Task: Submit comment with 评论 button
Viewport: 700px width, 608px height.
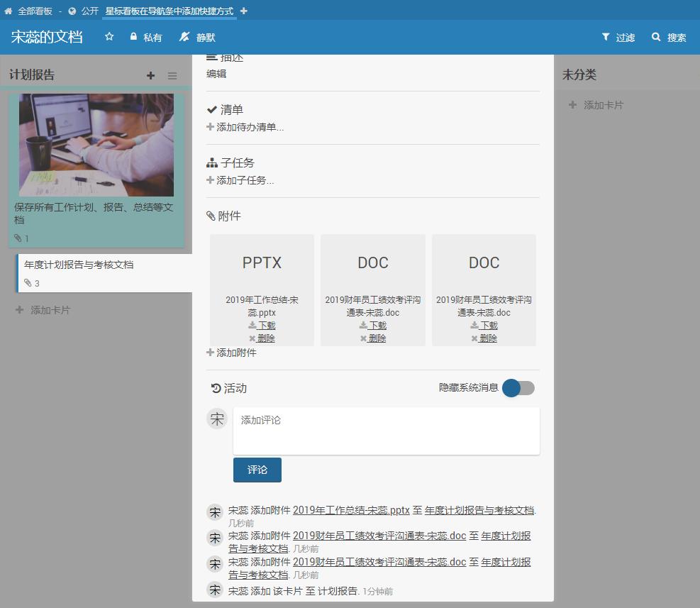Action: (257, 470)
